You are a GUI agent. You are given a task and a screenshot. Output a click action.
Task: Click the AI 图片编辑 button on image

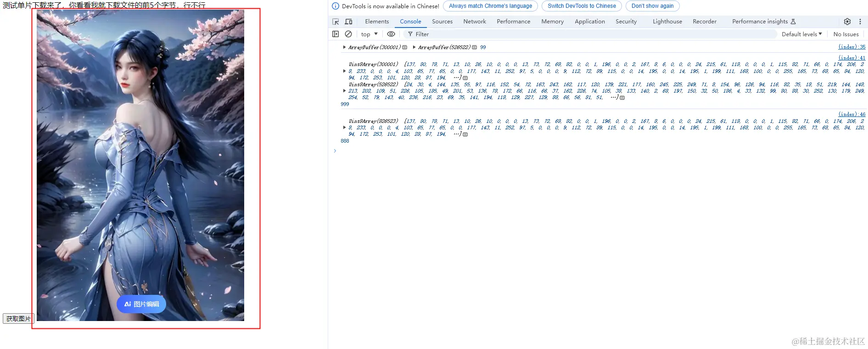141,304
